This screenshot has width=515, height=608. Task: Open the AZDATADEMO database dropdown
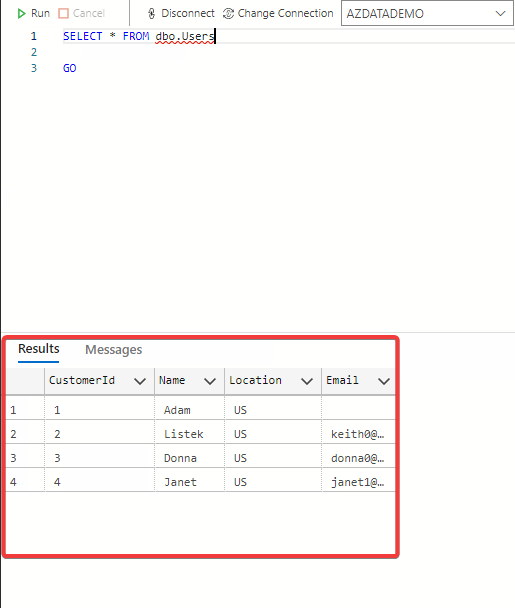[427, 14]
